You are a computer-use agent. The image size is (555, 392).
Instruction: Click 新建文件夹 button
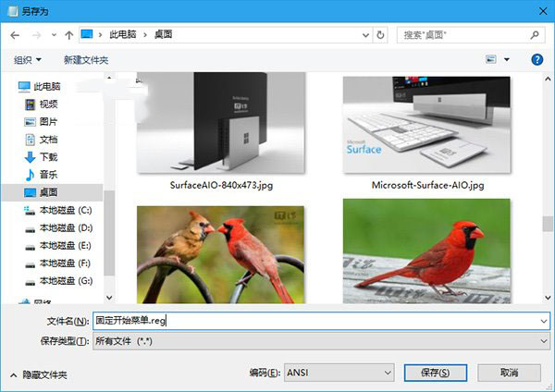86,60
